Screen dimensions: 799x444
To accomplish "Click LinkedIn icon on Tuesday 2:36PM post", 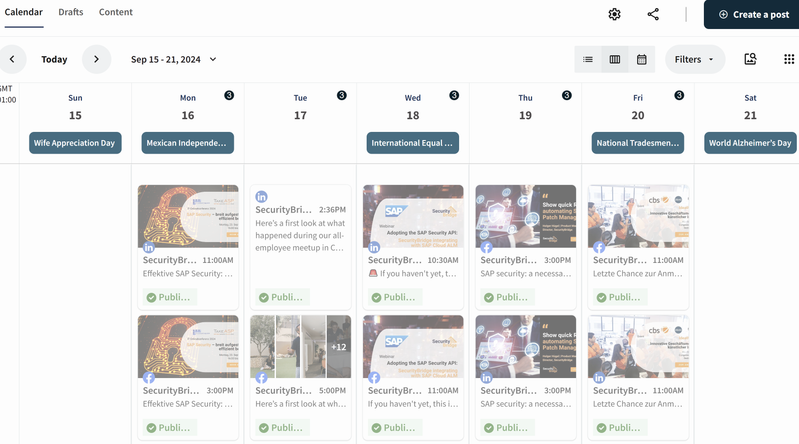I will (261, 197).
